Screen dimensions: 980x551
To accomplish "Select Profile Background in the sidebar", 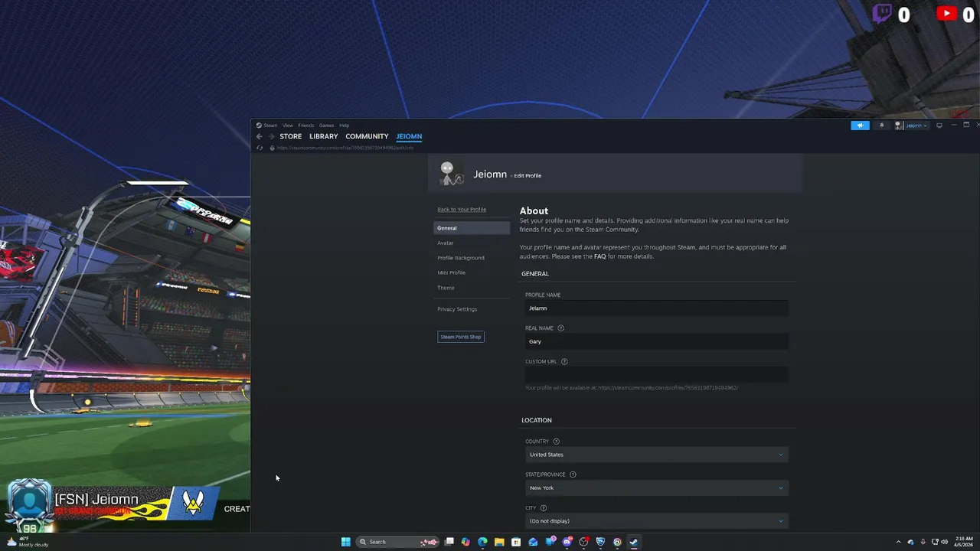I will click(x=461, y=258).
